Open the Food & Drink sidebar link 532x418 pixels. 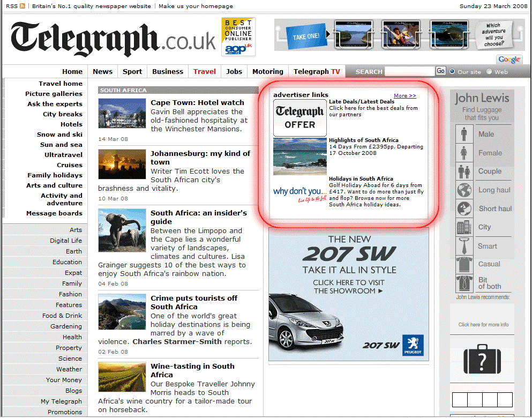tap(62, 316)
